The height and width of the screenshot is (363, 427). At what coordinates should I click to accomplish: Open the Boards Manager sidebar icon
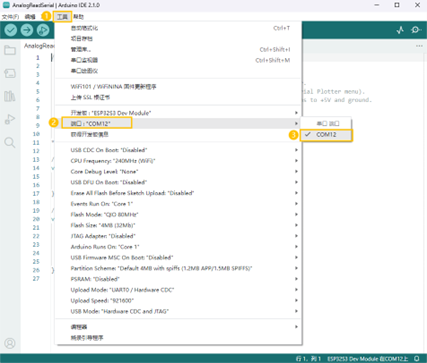[x=10, y=73]
